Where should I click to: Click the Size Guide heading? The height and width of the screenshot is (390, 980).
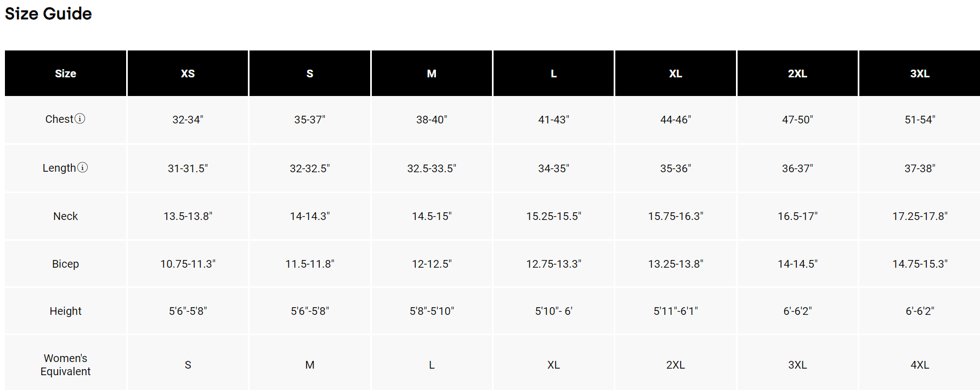click(48, 14)
